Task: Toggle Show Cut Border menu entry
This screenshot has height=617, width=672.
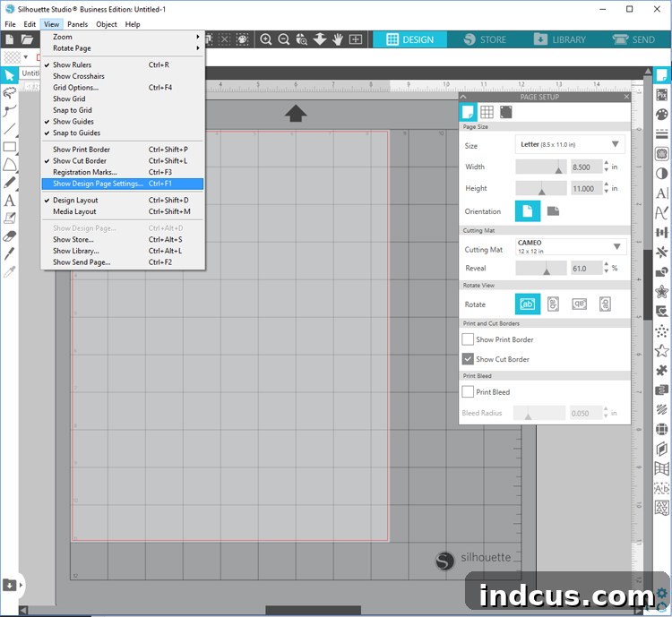Action: 123,160
